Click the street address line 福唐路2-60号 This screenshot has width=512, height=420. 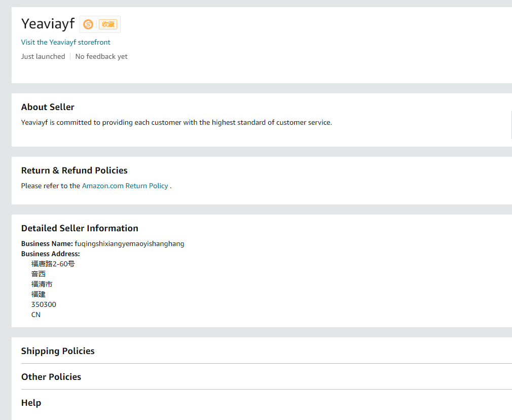tap(53, 264)
